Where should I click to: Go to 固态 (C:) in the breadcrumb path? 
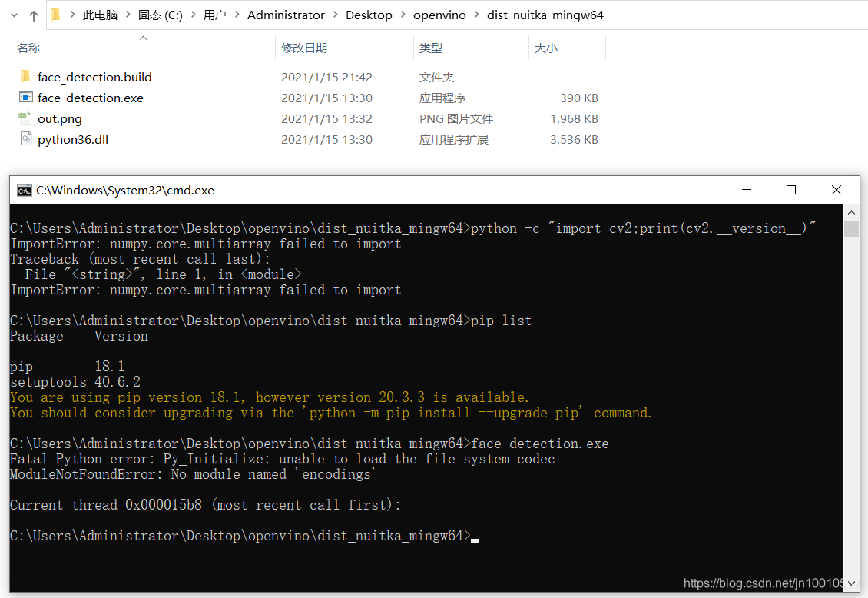coord(160,15)
